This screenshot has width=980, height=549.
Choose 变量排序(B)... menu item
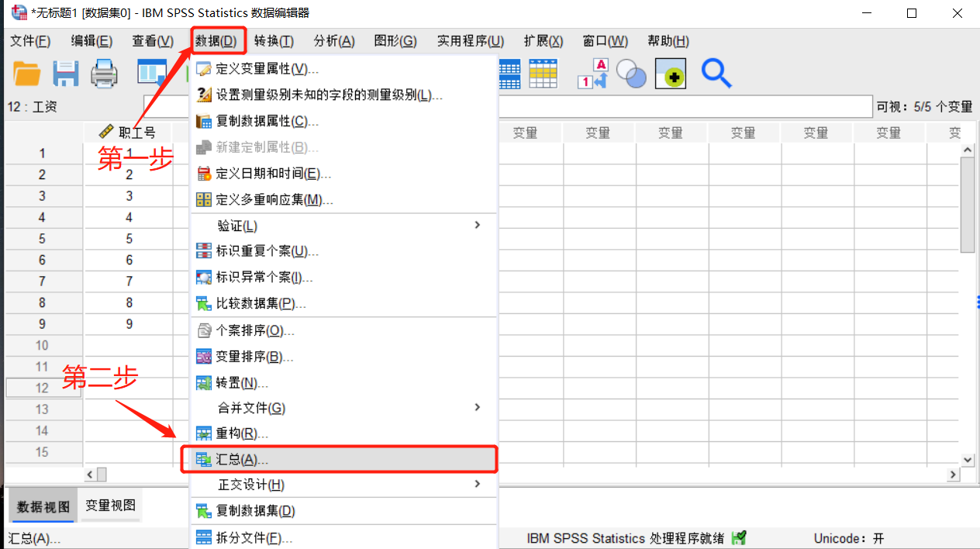click(x=343, y=357)
